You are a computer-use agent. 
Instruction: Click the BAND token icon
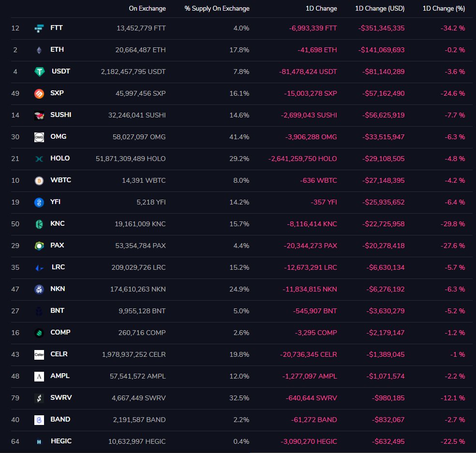tap(39, 420)
